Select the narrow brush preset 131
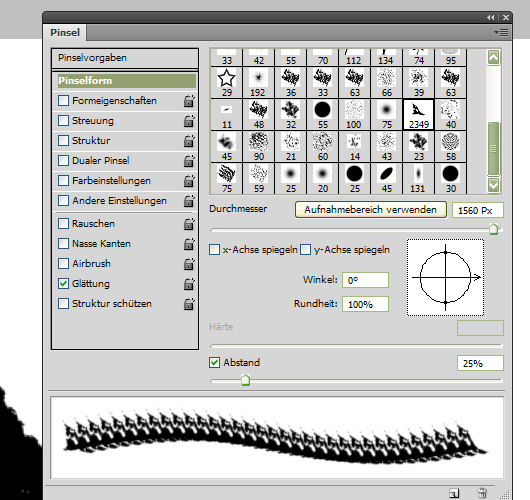This screenshot has height=500, width=530. coord(419,178)
